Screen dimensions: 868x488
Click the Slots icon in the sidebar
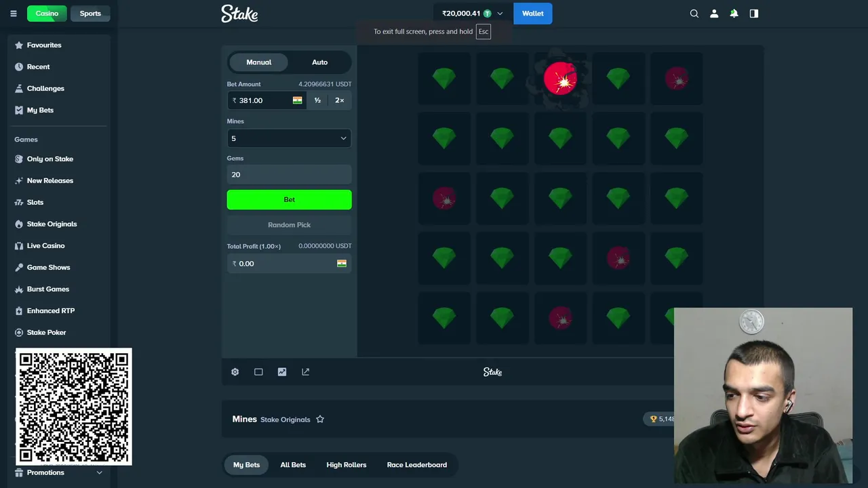point(19,203)
